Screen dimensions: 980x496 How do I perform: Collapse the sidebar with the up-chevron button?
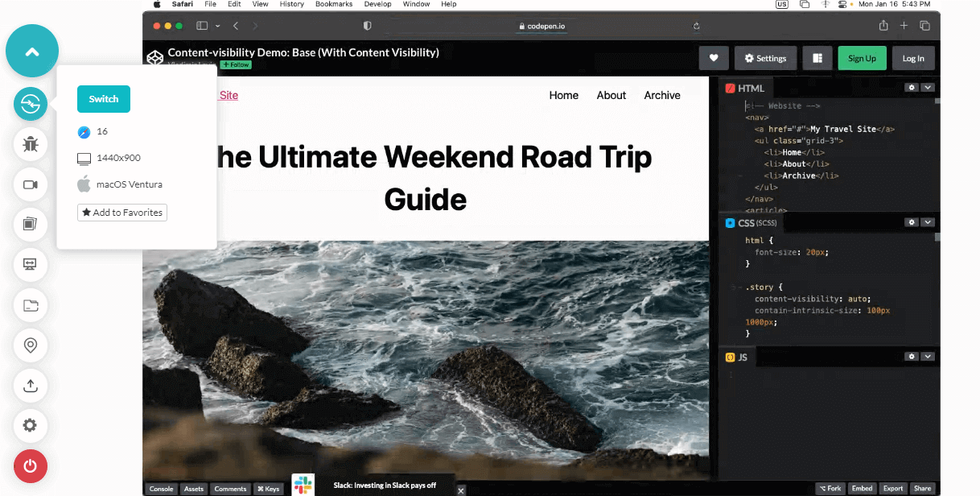(x=32, y=52)
